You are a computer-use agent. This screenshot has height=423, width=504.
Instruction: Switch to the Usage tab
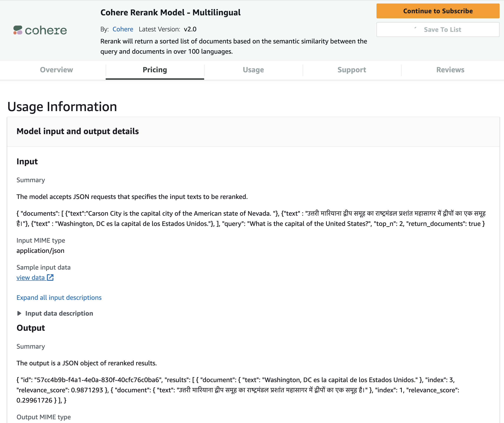pos(253,70)
